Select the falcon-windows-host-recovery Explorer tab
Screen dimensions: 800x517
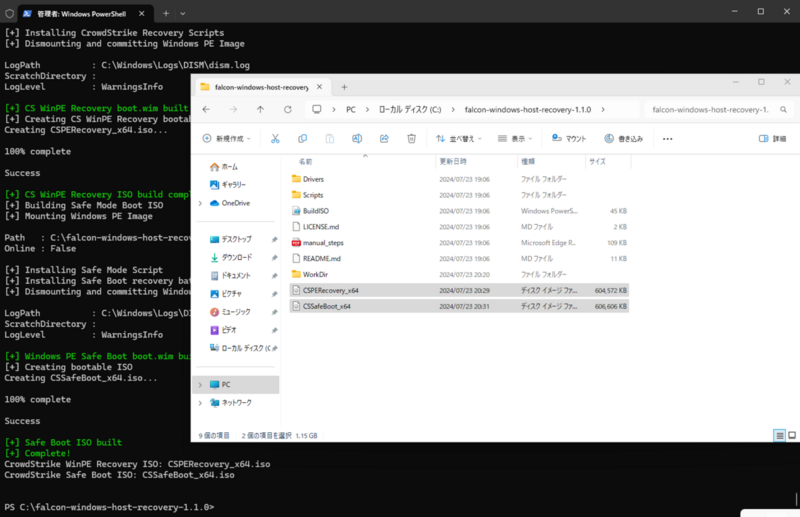(x=261, y=87)
